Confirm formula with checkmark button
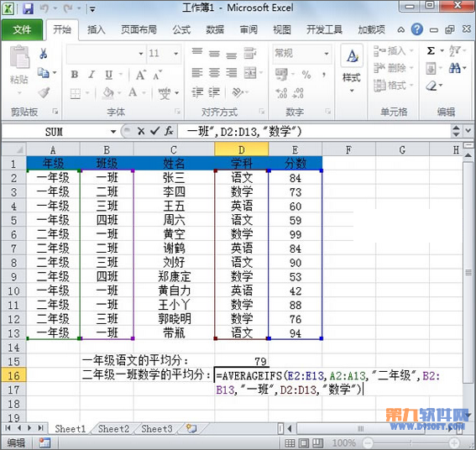Image resolution: width=476 pixels, height=450 pixels. tap(154, 131)
